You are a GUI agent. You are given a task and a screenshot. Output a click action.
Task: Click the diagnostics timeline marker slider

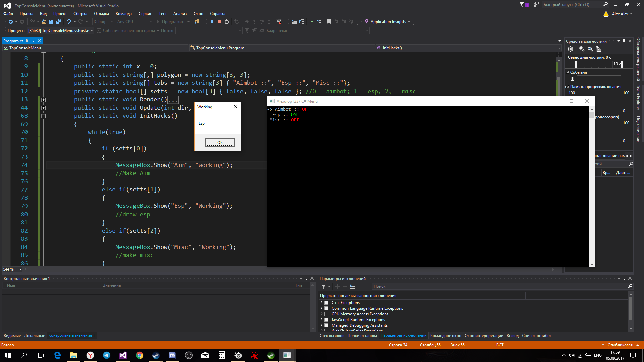pyautogui.click(x=576, y=64)
